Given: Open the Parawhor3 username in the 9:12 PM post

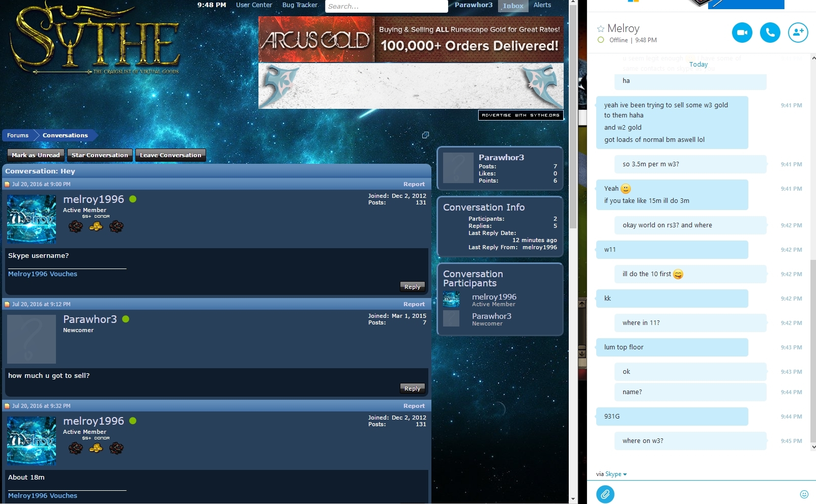Looking at the screenshot, I should click(90, 319).
